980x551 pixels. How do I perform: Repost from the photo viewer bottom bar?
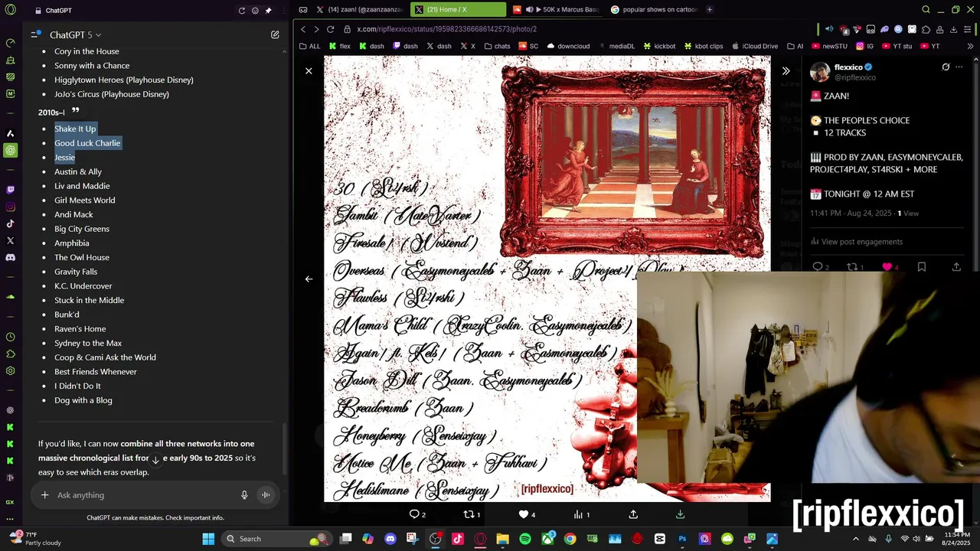pos(472,514)
